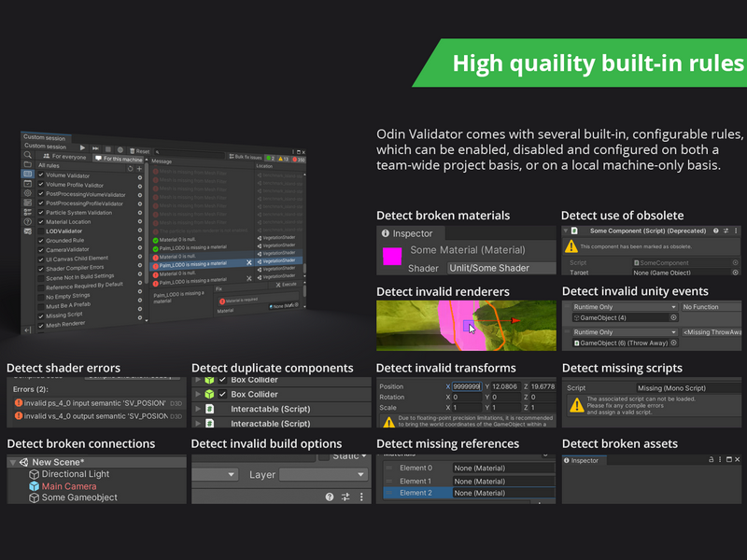Open settings gear for Volume Validator rule

click(140, 177)
